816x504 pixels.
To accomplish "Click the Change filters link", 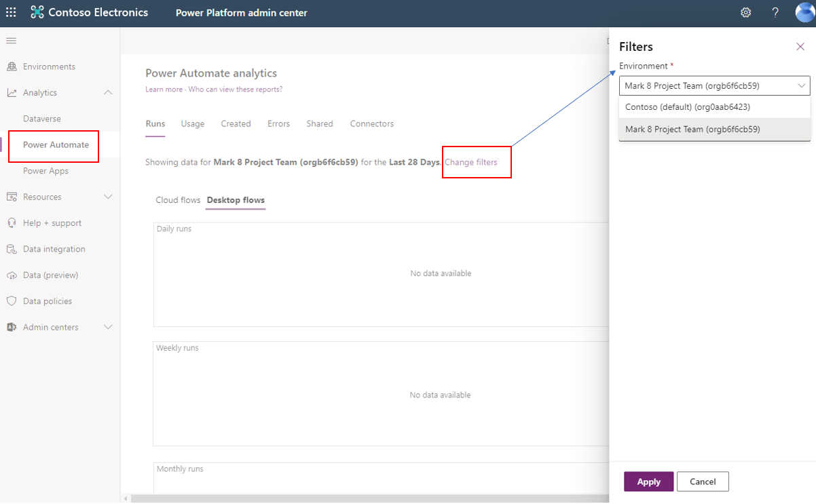I will 471,162.
